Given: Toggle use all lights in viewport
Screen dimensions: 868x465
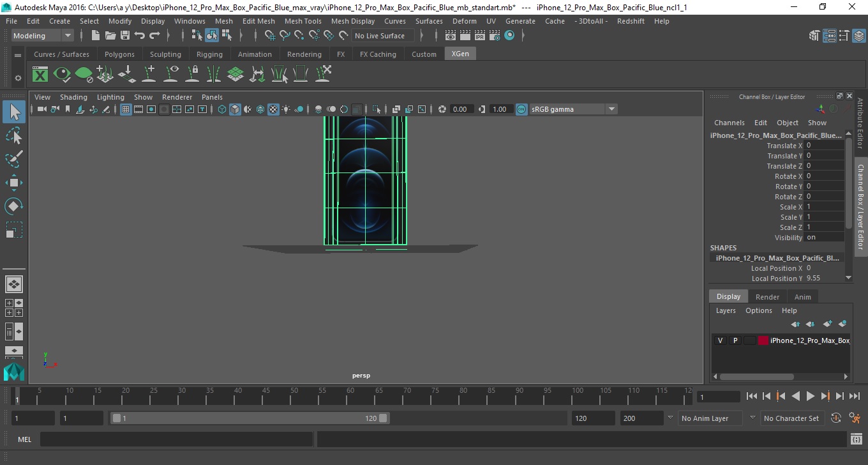Looking at the screenshot, I should 286,109.
